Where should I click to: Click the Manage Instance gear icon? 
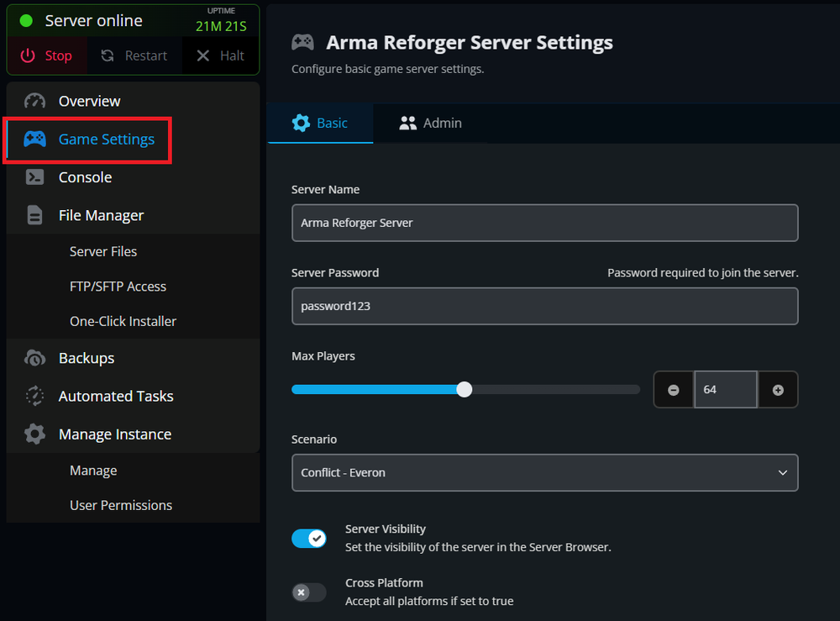click(x=34, y=434)
